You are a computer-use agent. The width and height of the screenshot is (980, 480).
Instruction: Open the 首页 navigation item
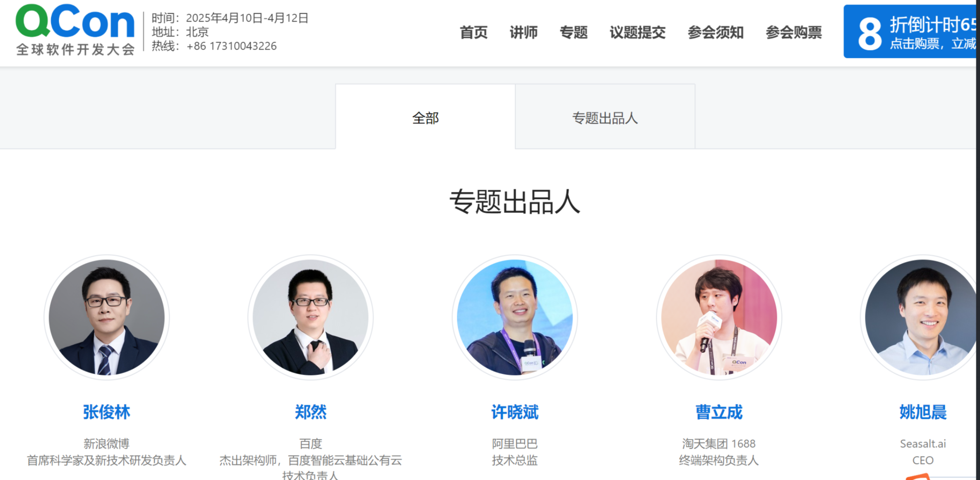(x=473, y=32)
